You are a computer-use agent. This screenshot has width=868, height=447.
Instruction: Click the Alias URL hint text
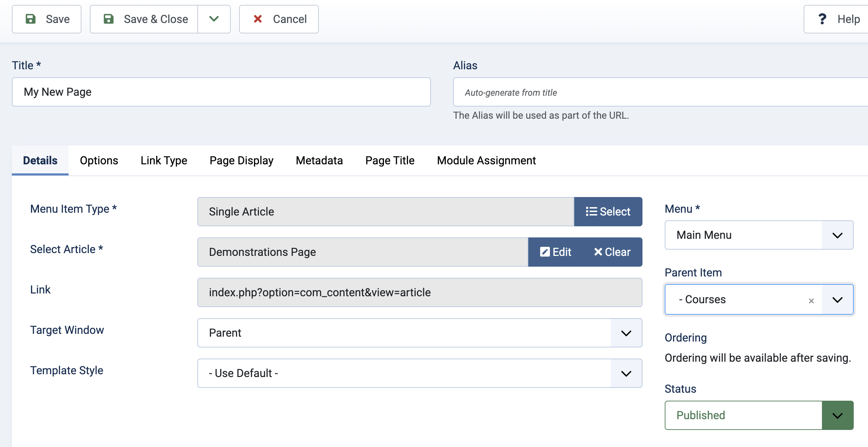coord(541,115)
